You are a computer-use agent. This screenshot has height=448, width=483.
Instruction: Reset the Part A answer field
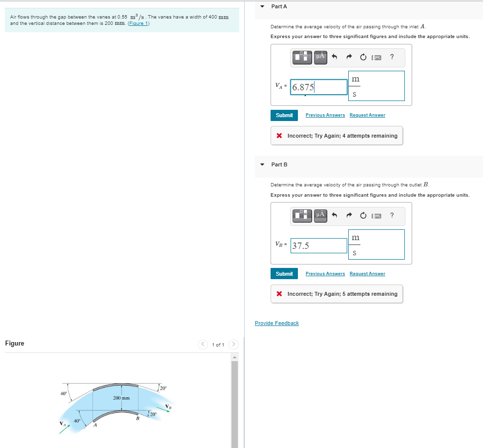pos(363,57)
